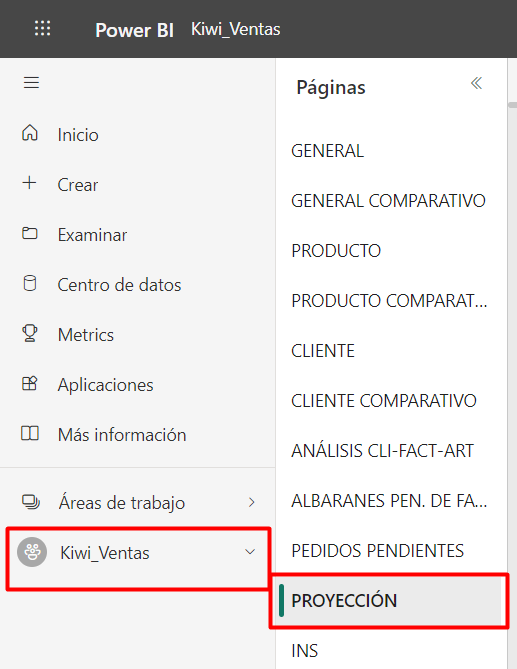Screen dimensions: 517x669
Task: Collapse the Páginas panel with double chevron
Action: click(476, 83)
